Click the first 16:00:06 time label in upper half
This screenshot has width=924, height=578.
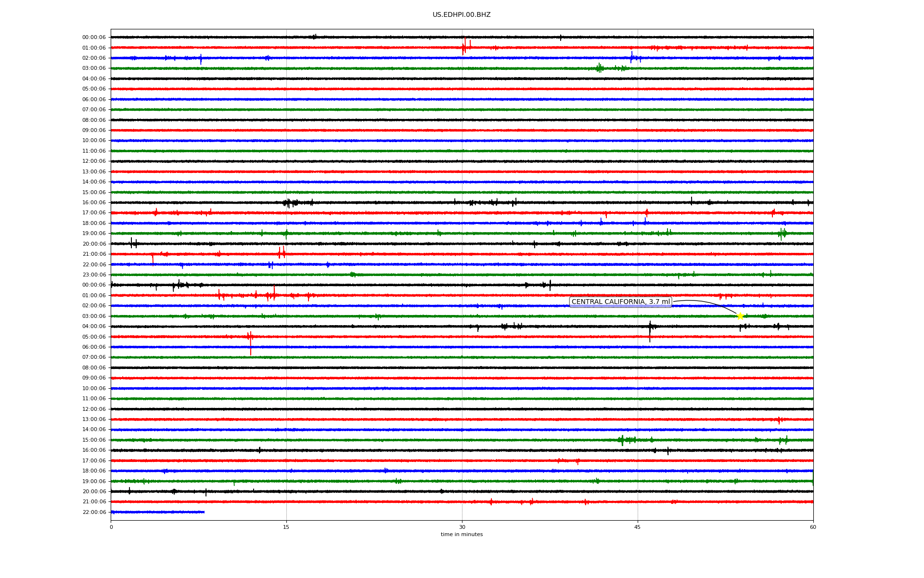[94, 203]
